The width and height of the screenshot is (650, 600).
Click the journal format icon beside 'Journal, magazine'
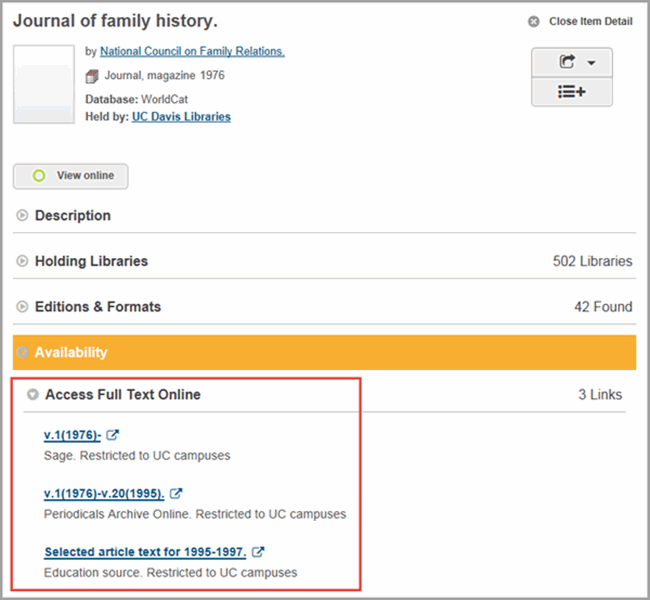coord(92,76)
